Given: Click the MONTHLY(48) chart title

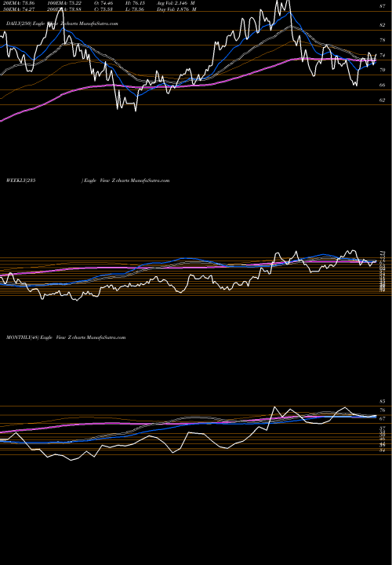Looking at the screenshot, I should pos(66,337).
